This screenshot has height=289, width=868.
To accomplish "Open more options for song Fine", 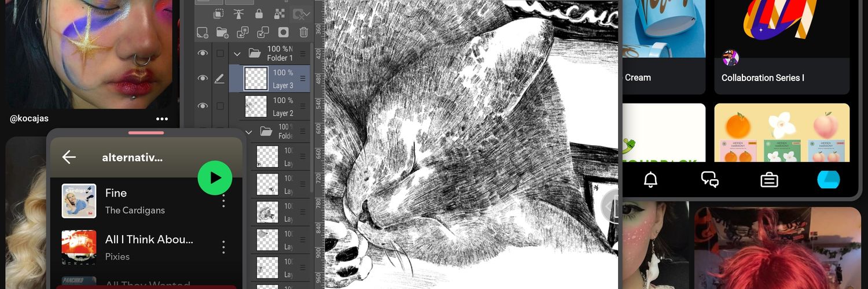I will click(x=224, y=201).
